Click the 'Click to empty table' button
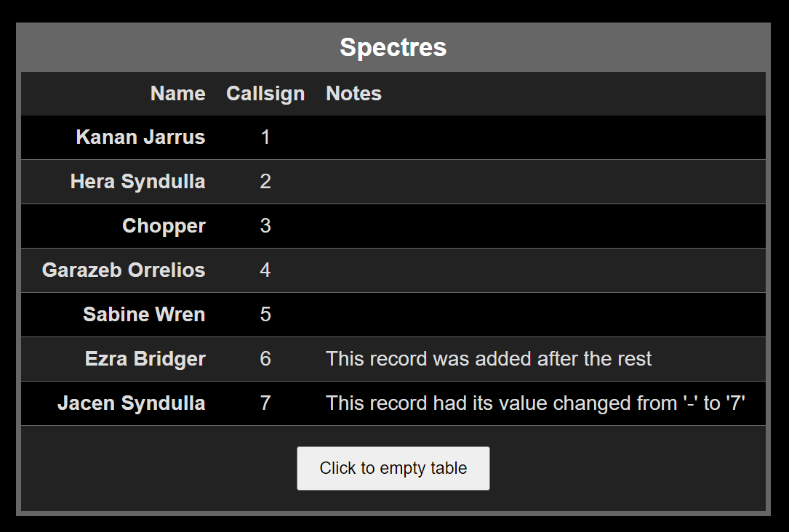 pyautogui.click(x=393, y=468)
